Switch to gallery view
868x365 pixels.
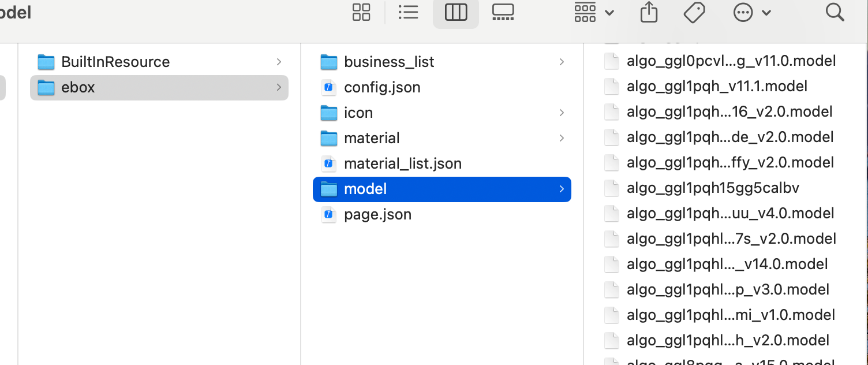(x=503, y=12)
